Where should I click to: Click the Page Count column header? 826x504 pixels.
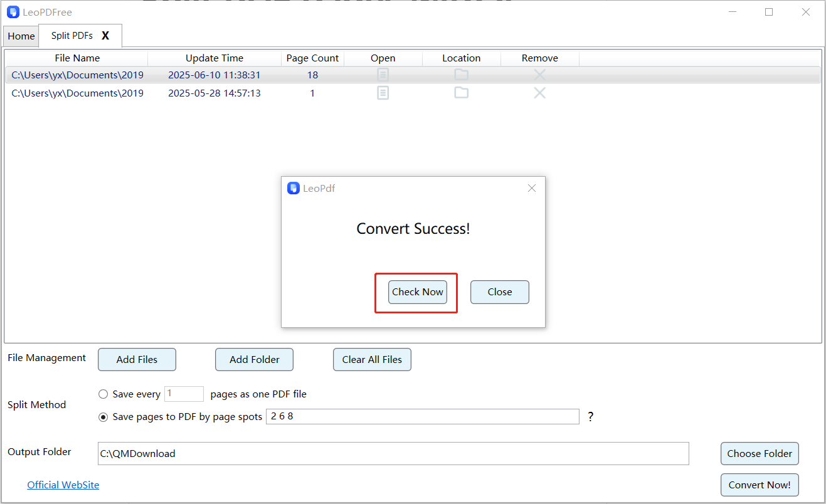point(312,58)
